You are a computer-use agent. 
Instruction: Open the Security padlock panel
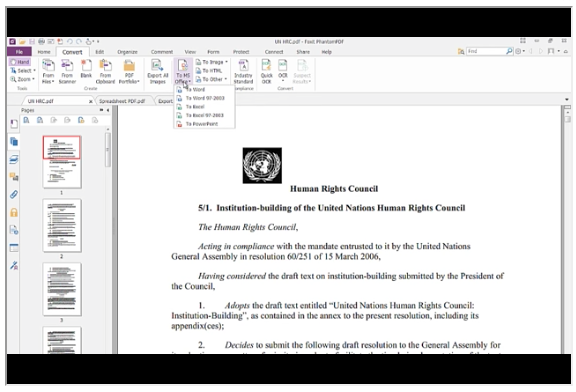(14, 212)
